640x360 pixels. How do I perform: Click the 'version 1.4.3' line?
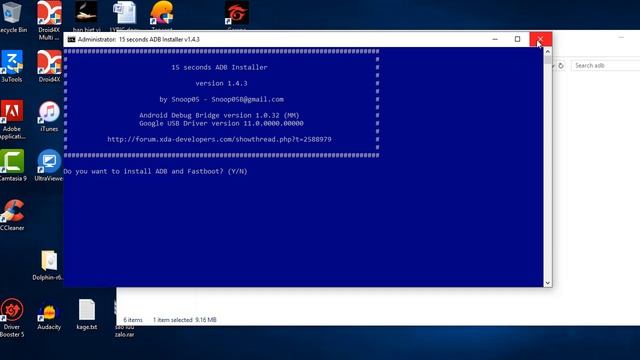[221, 83]
